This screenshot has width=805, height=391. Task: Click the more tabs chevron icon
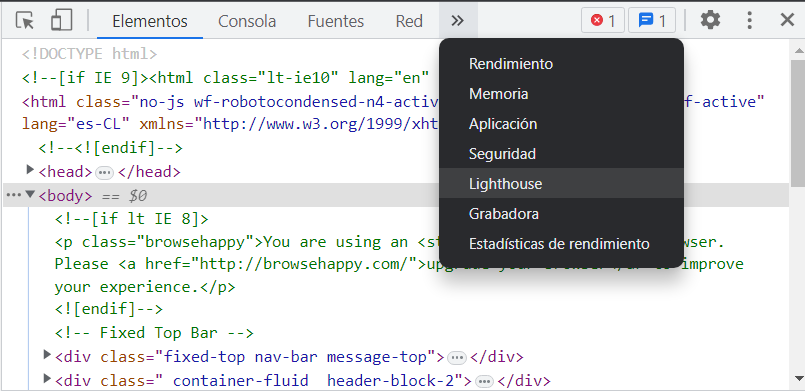457,21
